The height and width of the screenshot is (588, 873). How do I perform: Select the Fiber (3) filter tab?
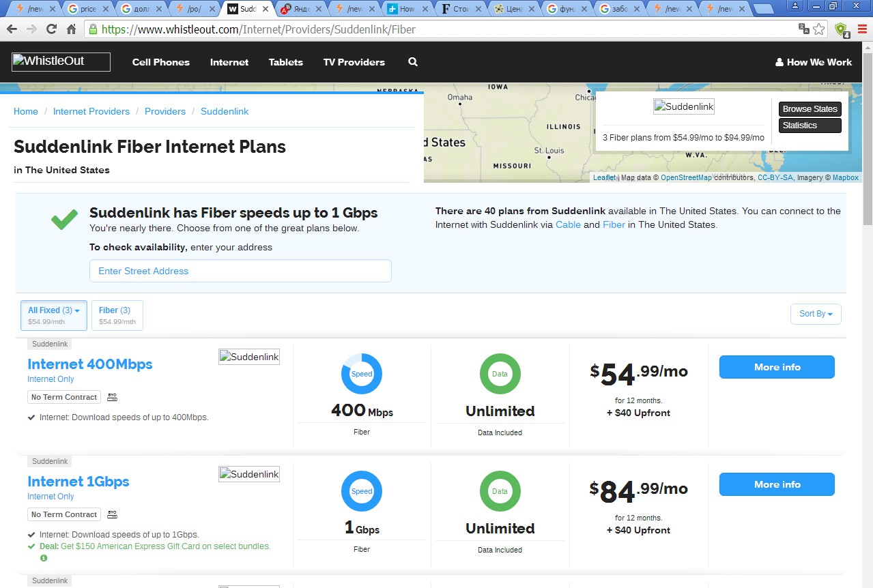coord(117,316)
